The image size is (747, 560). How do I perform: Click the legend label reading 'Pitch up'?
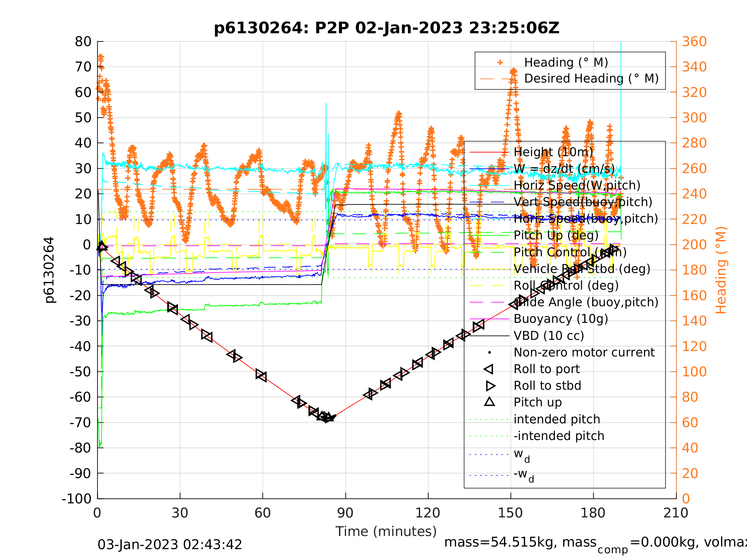(x=538, y=402)
